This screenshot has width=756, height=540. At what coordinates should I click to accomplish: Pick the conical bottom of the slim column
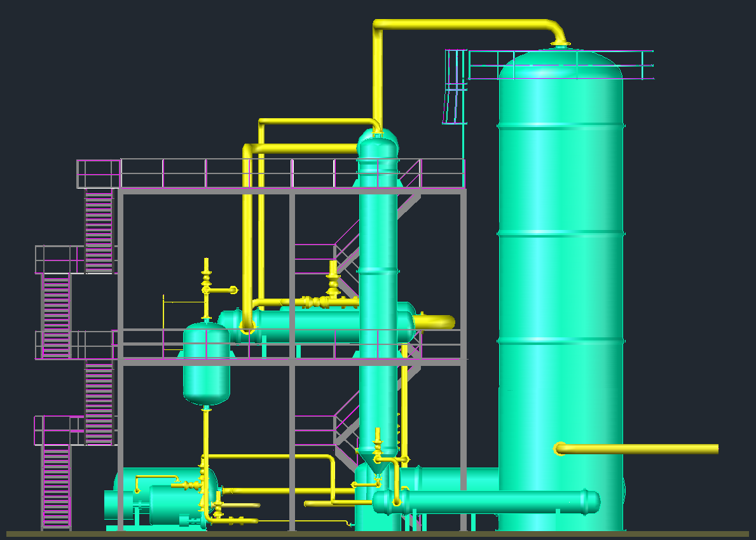378,464
